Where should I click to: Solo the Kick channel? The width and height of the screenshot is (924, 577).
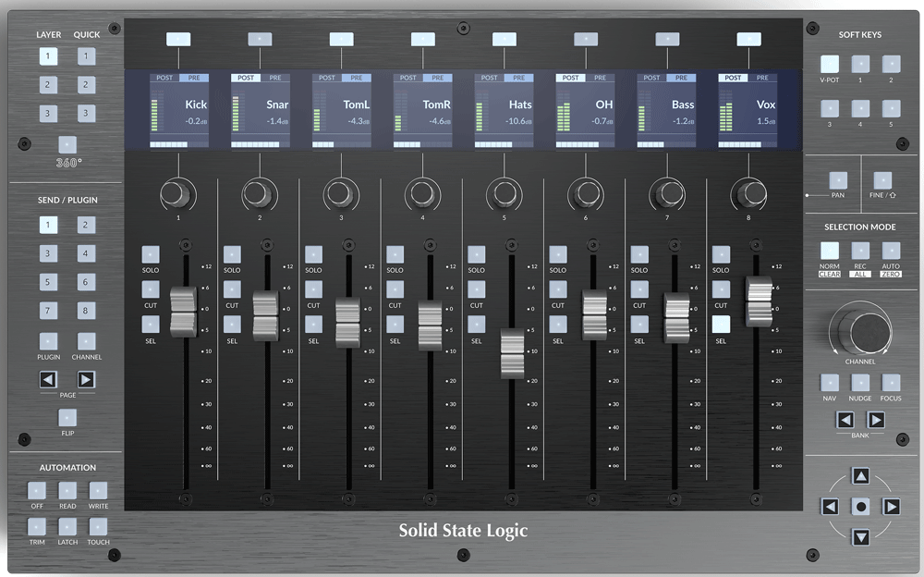coord(151,254)
